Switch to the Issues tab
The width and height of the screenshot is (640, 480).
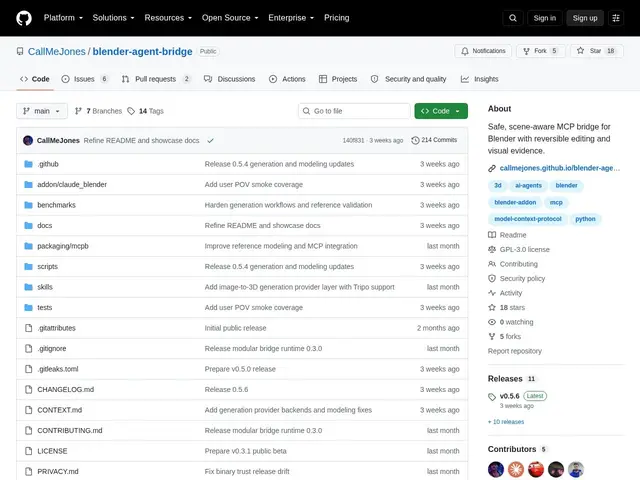tap(84, 79)
